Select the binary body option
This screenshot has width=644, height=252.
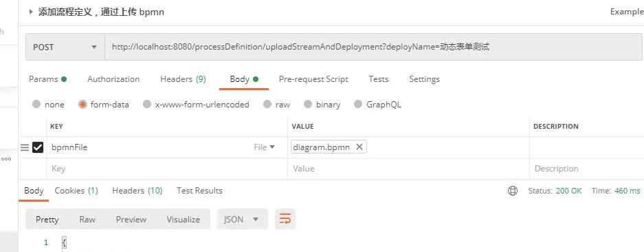point(308,104)
